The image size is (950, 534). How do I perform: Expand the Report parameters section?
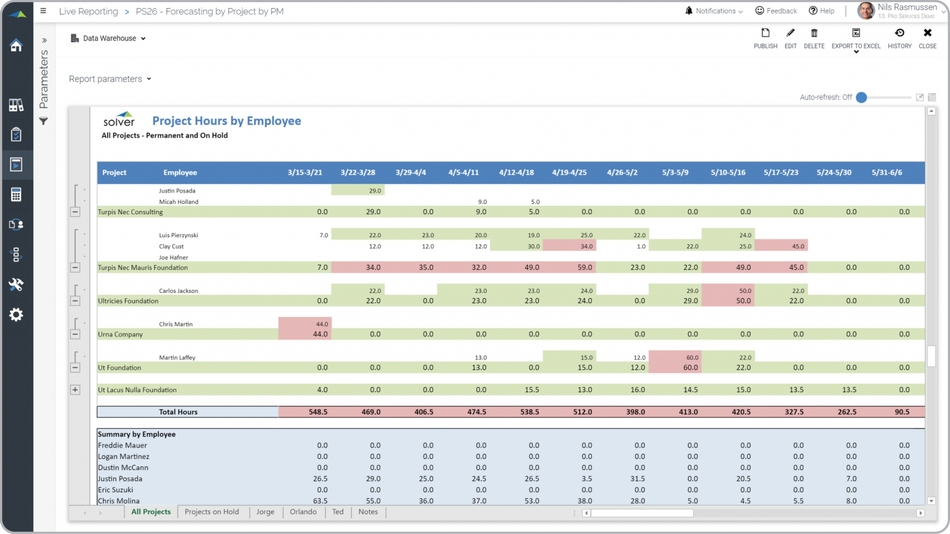coord(110,79)
